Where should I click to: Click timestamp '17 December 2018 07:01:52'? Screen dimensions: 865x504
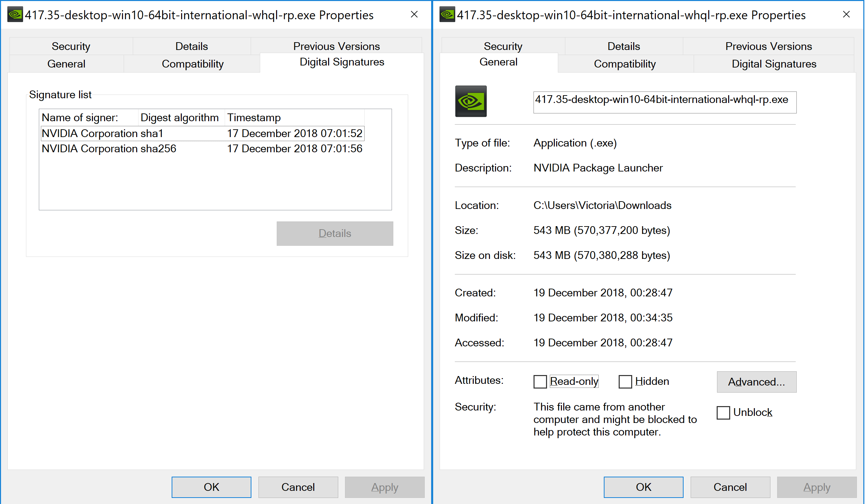coord(295,133)
